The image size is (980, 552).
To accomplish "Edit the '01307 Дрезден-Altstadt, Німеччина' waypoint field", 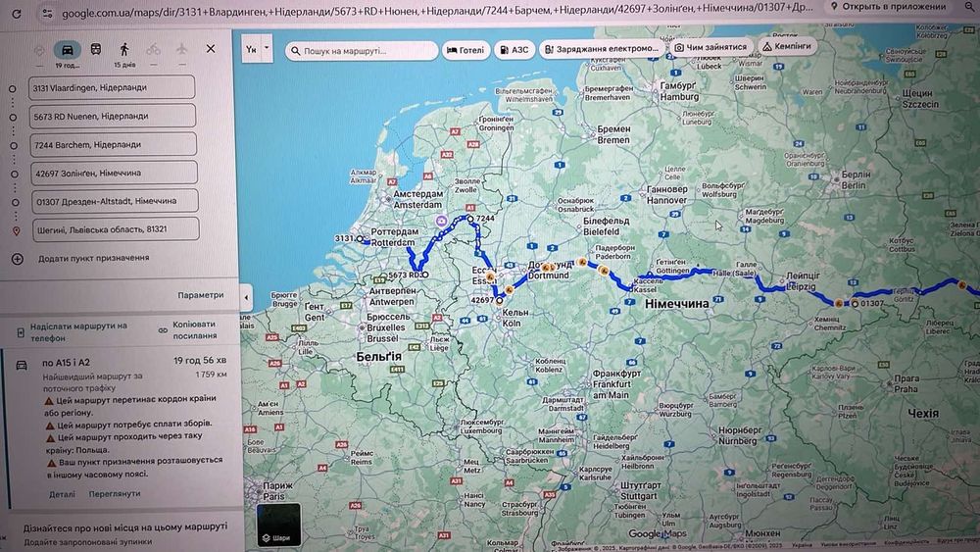I will (115, 201).
